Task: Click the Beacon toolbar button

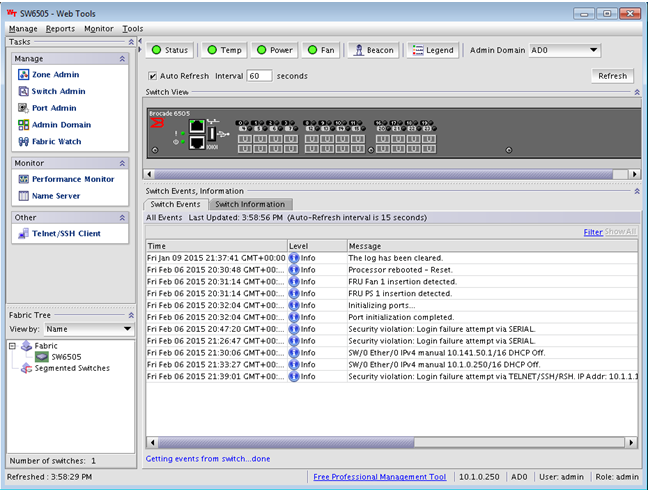Action: pos(374,50)
